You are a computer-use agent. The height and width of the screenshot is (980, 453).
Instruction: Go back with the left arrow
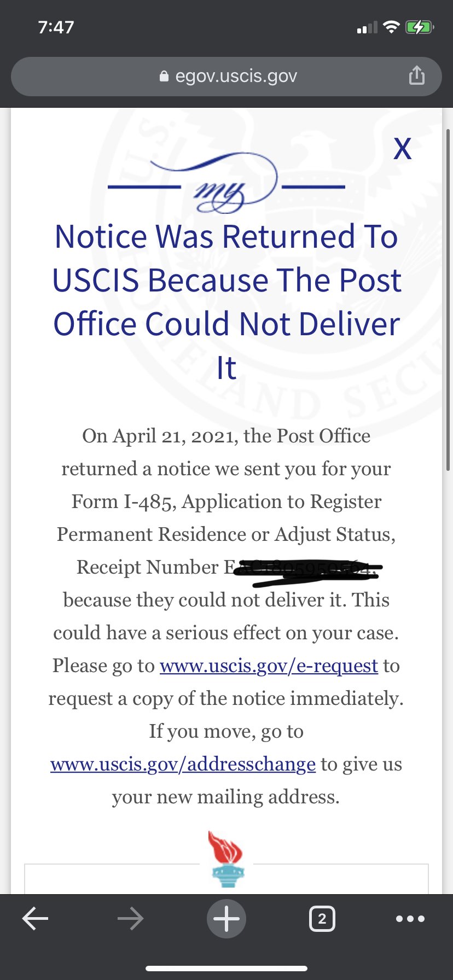(x=35, y=919)
